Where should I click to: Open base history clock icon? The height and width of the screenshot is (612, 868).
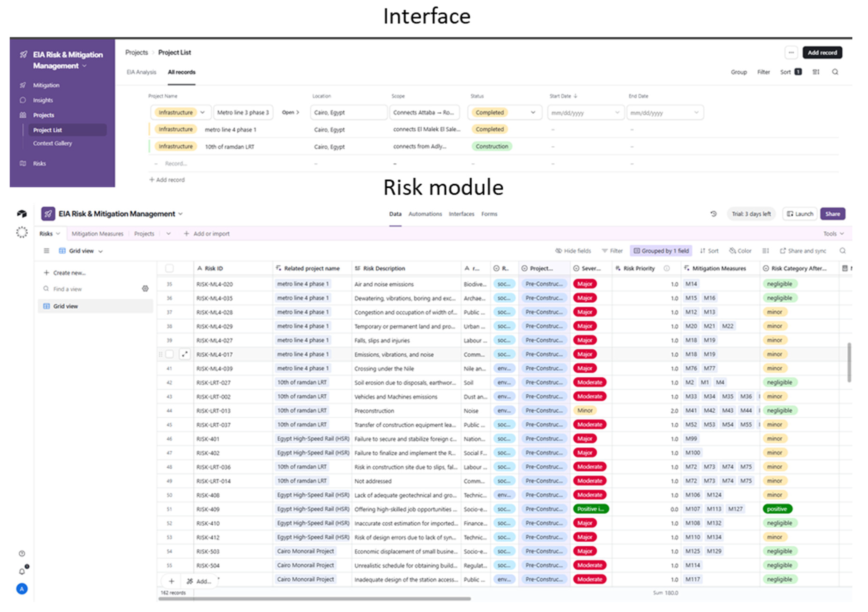click(x=713, y=214)
